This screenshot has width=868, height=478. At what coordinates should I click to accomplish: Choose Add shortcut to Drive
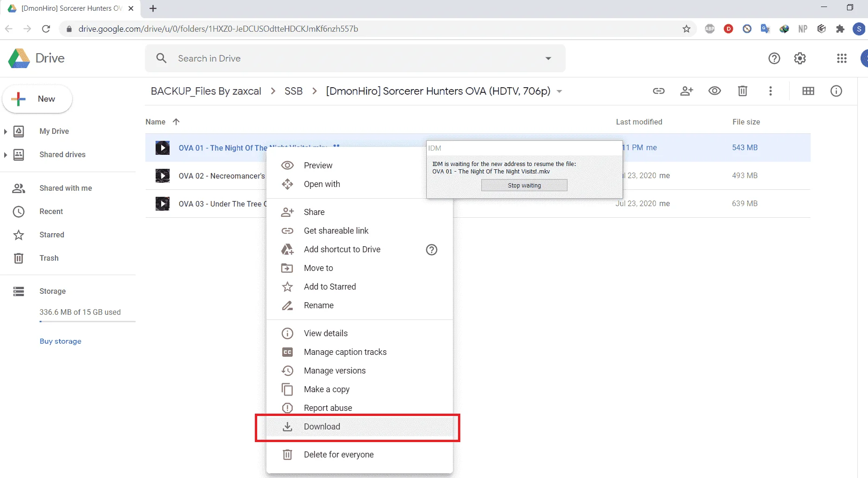359,249
